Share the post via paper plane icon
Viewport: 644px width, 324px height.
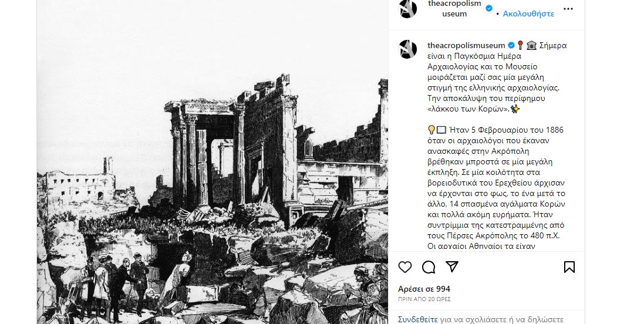452,267
